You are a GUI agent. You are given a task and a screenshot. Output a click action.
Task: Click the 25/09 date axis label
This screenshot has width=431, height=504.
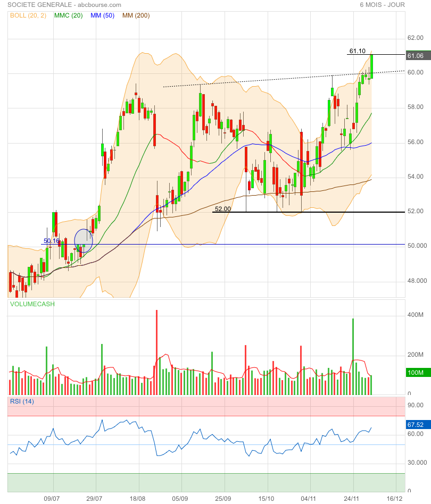tap(223, 499)
